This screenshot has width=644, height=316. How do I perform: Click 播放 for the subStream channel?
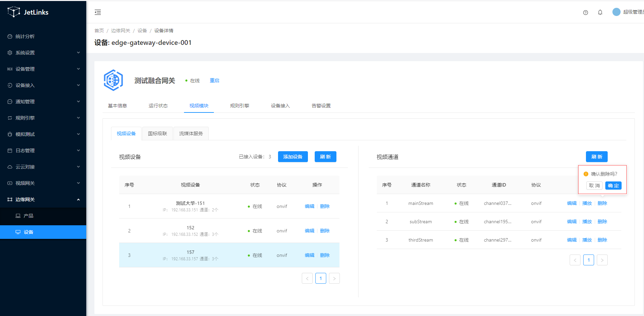point(587,222)
